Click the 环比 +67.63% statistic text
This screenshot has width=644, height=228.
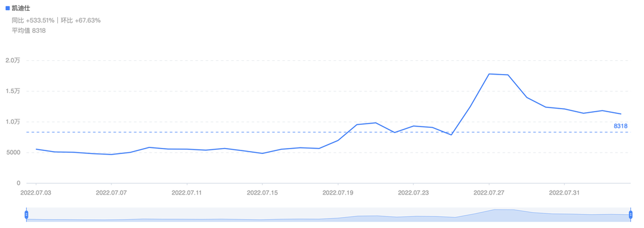pyautogui.click(x=80, y=20)
